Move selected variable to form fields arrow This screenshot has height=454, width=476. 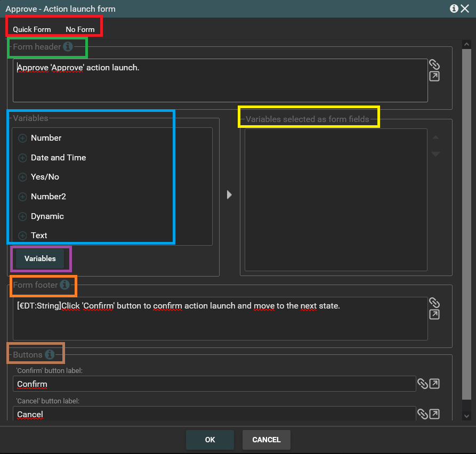pyautogui.click(x=230, y=194)
